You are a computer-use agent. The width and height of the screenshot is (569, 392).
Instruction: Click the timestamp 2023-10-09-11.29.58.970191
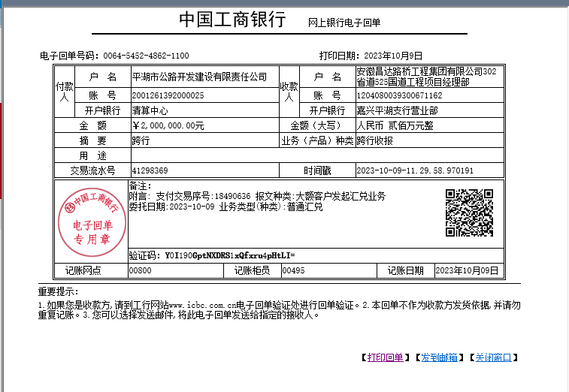pos(415,170)
